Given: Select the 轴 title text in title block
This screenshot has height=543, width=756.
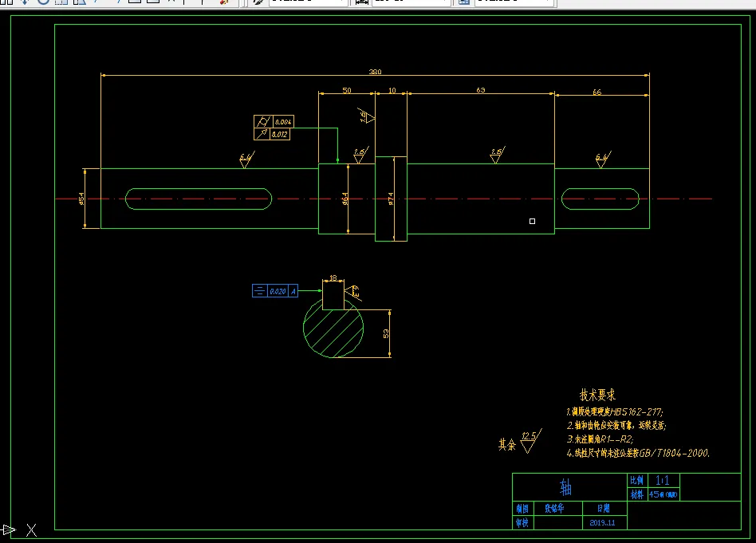Looking at the screenshot, I should [x=565, y=487].
